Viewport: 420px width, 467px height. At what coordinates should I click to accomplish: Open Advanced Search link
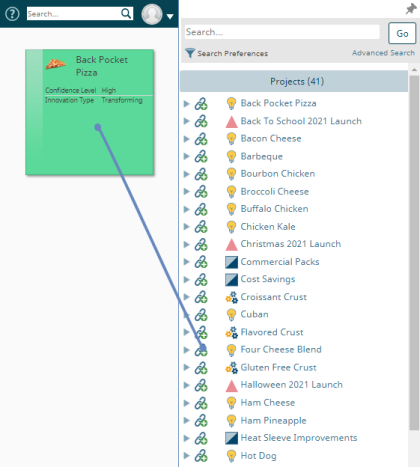[383, 53]
